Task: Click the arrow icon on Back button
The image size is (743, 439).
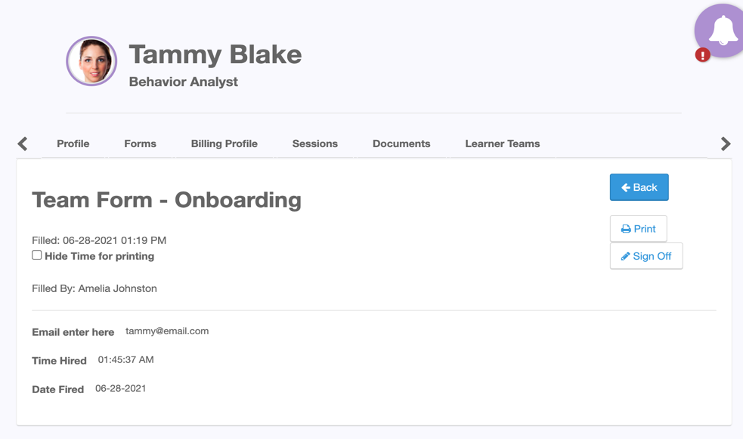Action: click(x=625, y=188)
